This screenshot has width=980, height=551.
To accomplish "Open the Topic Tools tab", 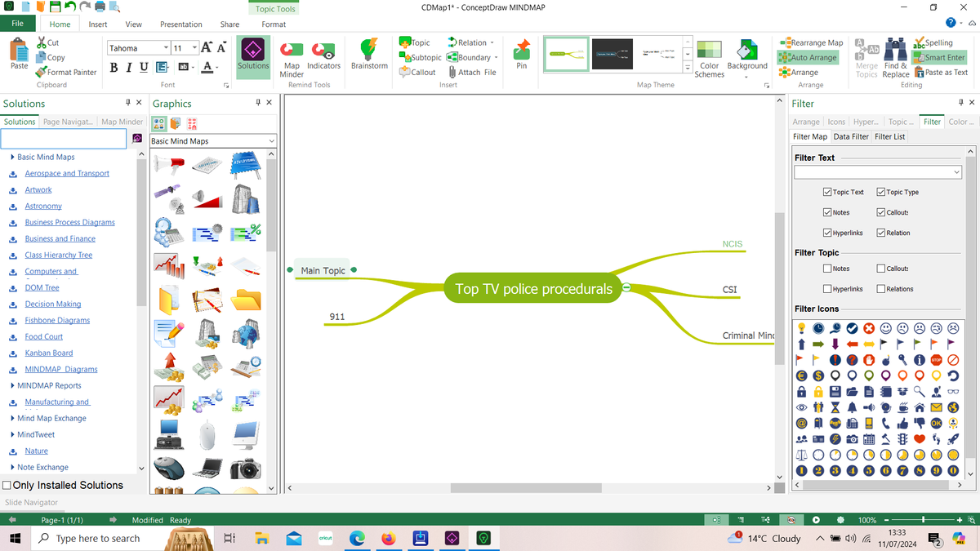I will coord(274,8).
